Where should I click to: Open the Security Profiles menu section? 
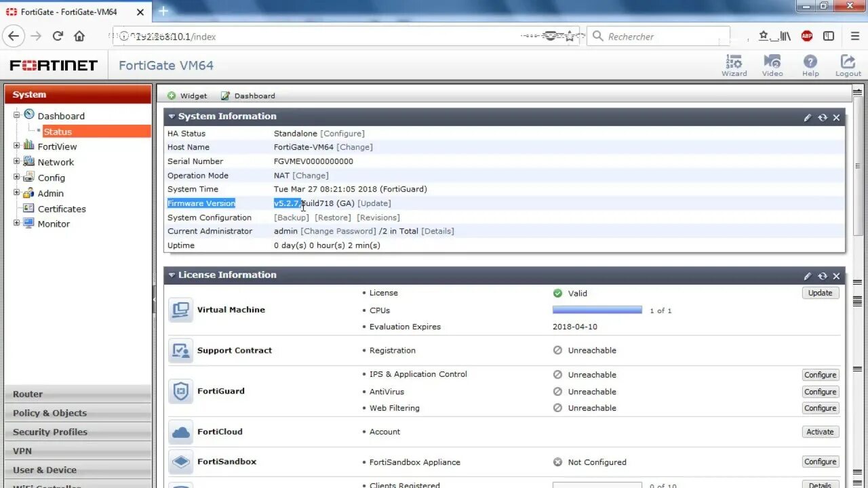pyautogui.click(x=78, y=432)
